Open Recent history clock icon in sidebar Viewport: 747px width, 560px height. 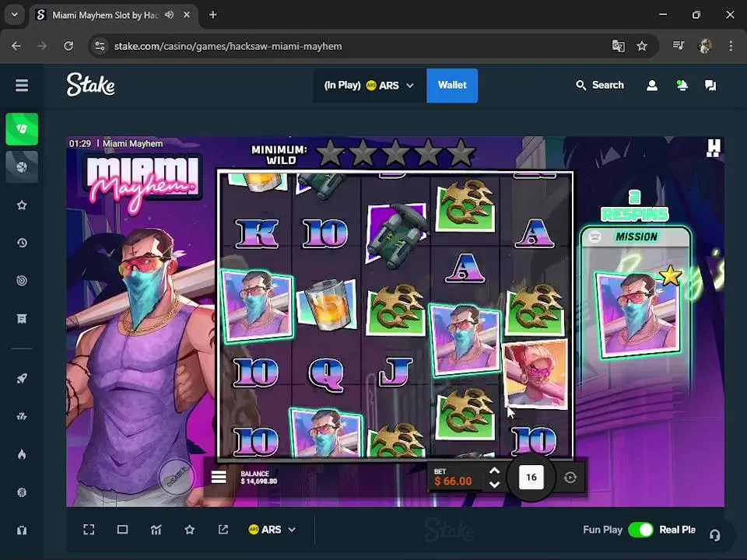coord(22,243)
